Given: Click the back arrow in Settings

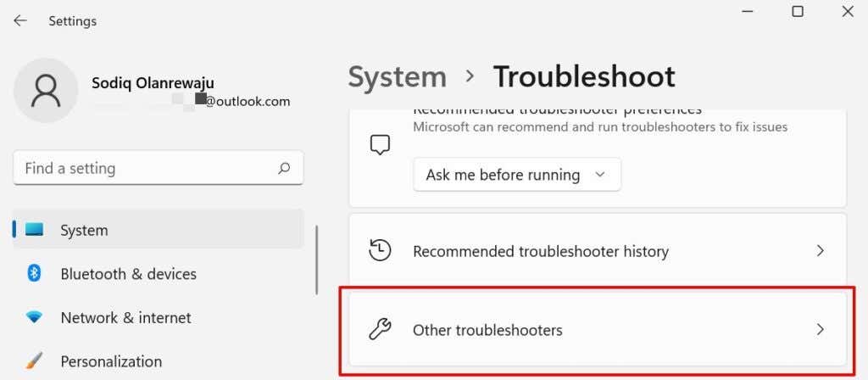Looking at the screenshot, I should (20, 20).
